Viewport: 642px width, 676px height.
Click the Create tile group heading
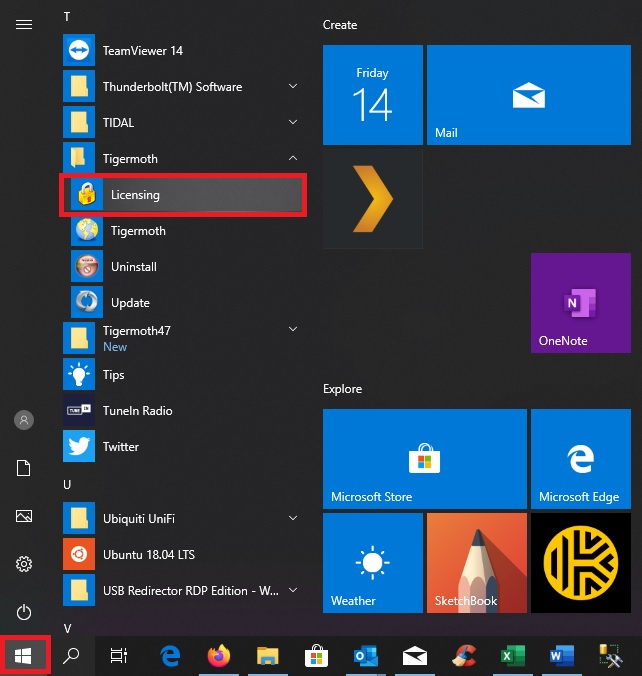pos(340,25)
